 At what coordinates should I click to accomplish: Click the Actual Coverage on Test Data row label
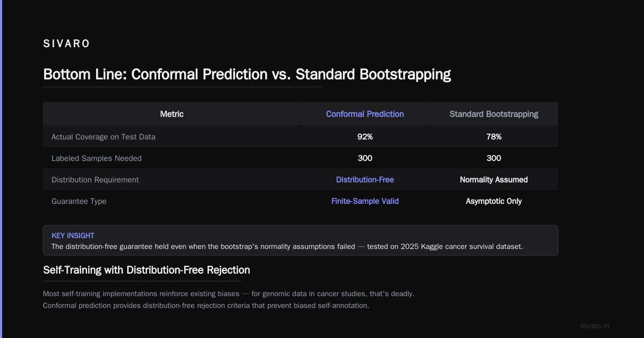pos(103,137)
